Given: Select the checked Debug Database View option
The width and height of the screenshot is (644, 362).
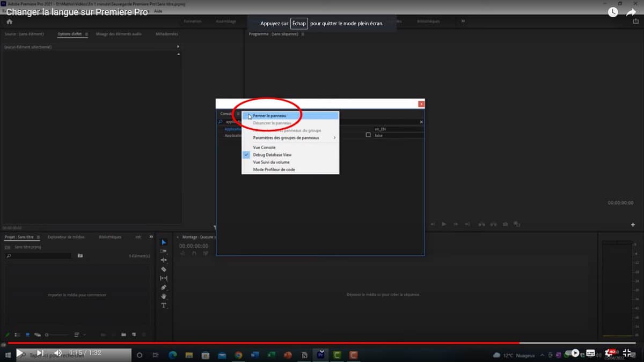Looking at the screenshot, I should [x=272, y=154].
